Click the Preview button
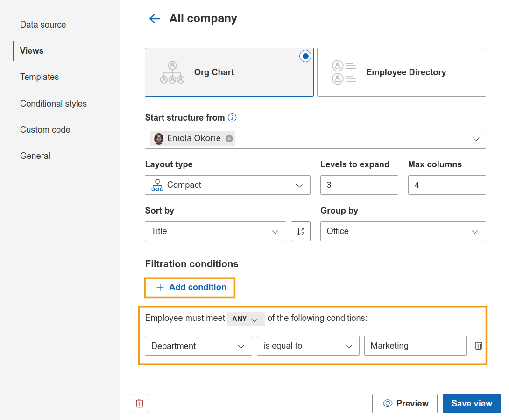The image size is (509, 420). [x=405, y=404]
